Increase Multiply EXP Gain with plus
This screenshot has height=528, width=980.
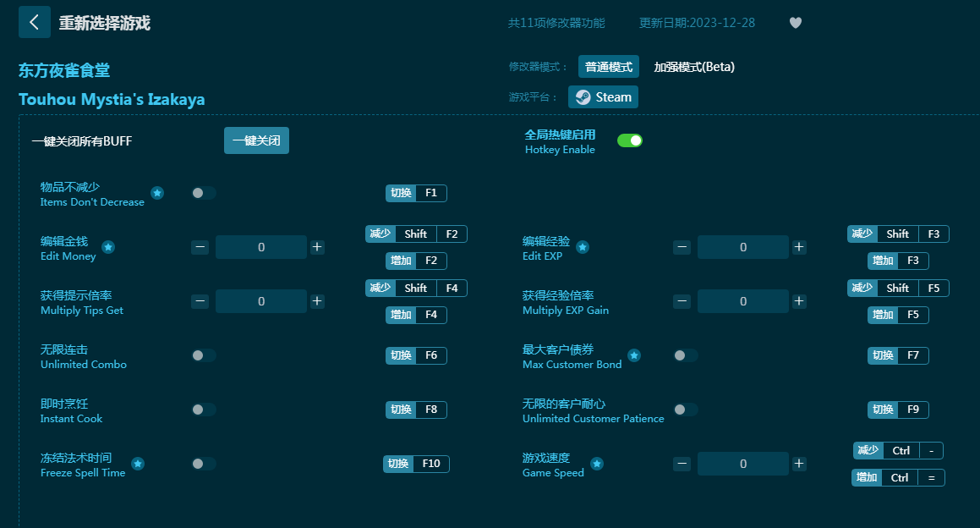click(x=799, y=301)
